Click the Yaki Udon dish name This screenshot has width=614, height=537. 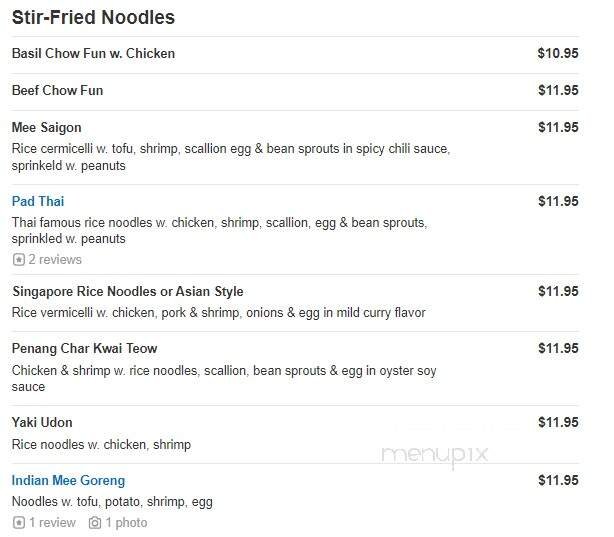42,422
